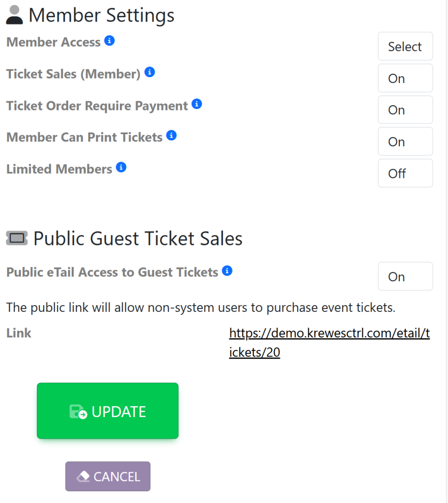Click the Public Guest Ticket Sales heading

click(138, 239)
